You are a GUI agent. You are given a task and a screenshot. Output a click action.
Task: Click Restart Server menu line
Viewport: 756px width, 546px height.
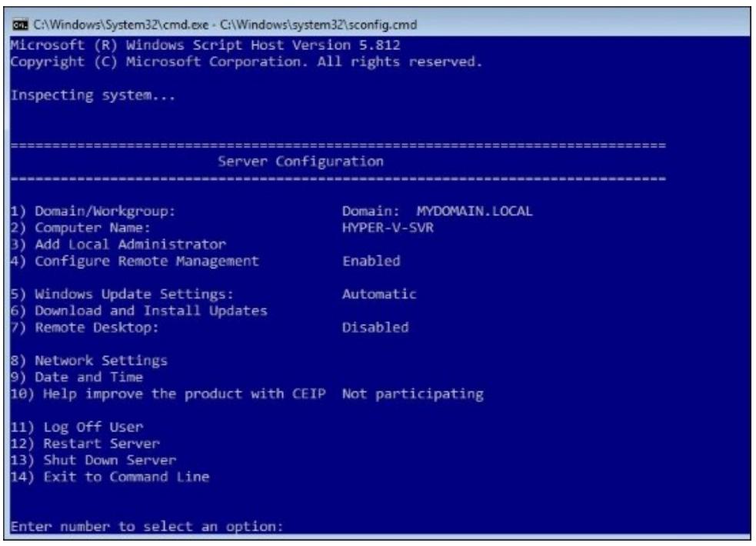tap(85, 444)
